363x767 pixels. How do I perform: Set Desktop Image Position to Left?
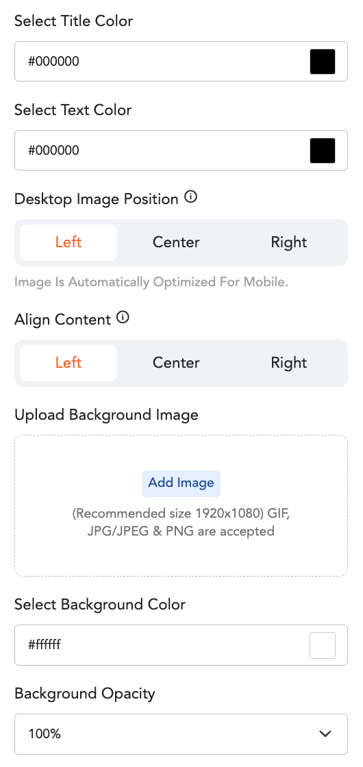click(68, 243)
